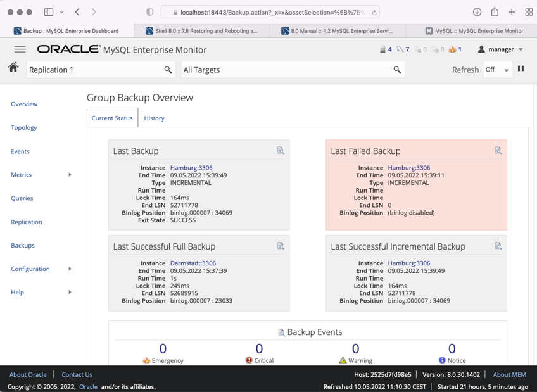
Task: Click the privacy shield icon
Action: 149,12
